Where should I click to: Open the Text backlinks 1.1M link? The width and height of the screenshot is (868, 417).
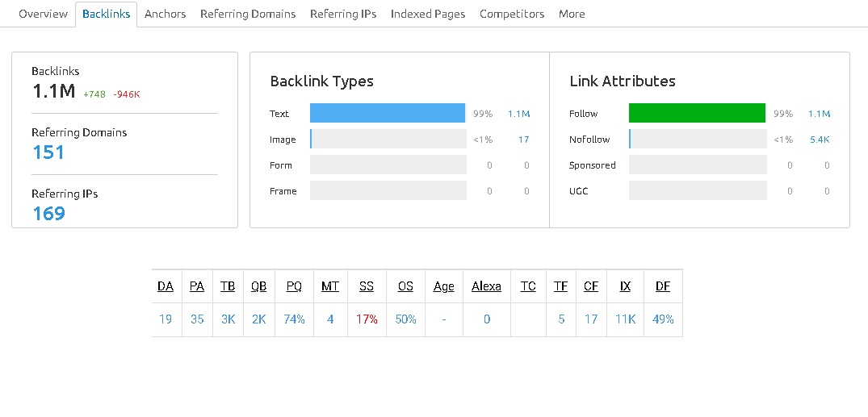518,114
